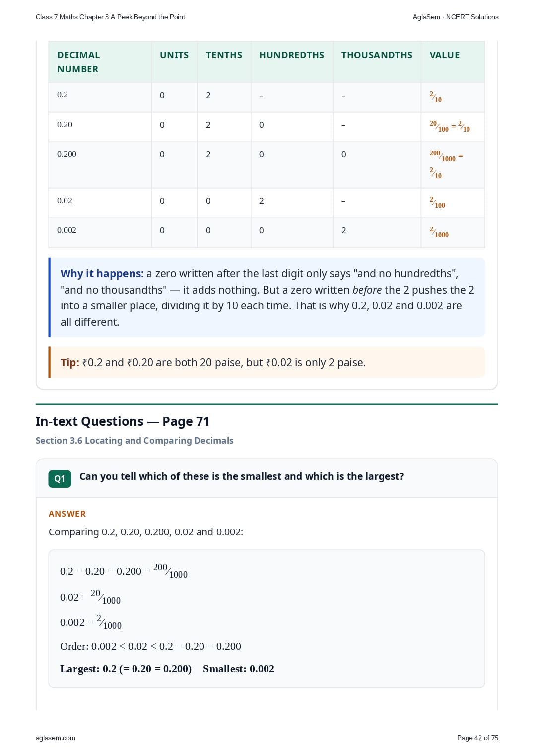The height and width of the screenshot is (756, 534).
Task: Click the 20/100 = 2/10 value cell
Action: pyautogui.click(x=453, y=127)
